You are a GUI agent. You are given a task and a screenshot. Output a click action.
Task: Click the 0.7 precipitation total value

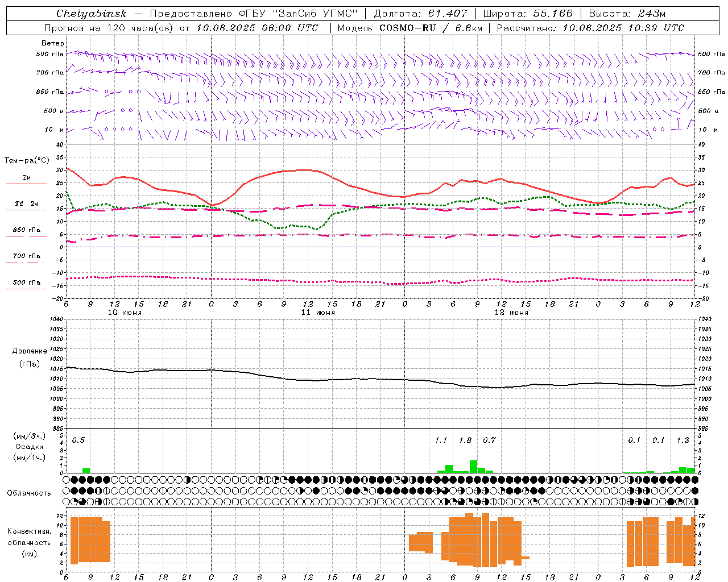[489, 440]
